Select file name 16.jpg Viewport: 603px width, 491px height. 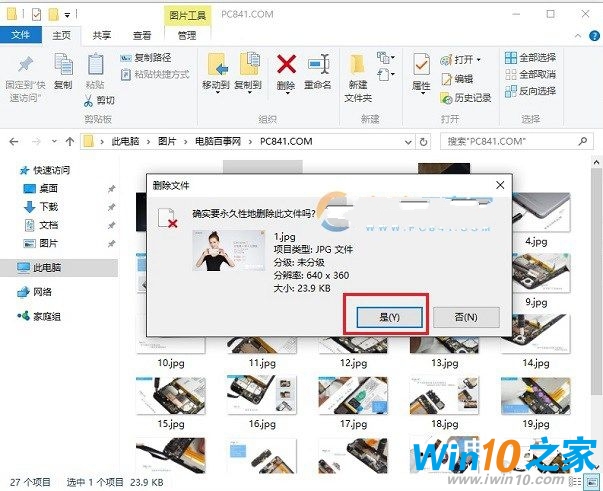pos(262,424)
